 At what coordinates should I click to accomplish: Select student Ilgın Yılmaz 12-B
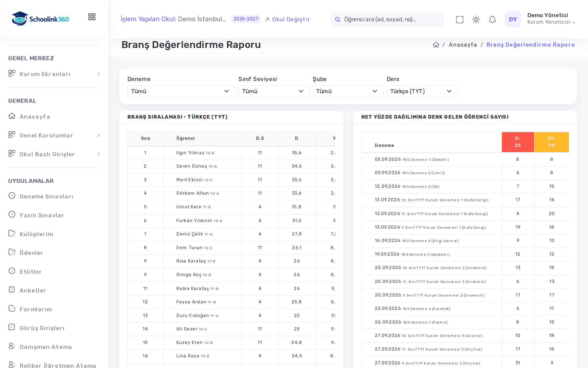coord(195,153)
